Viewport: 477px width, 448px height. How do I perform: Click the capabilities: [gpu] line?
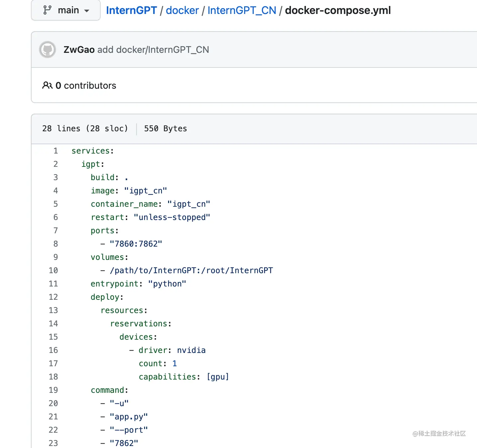click(x=184, y=377)
